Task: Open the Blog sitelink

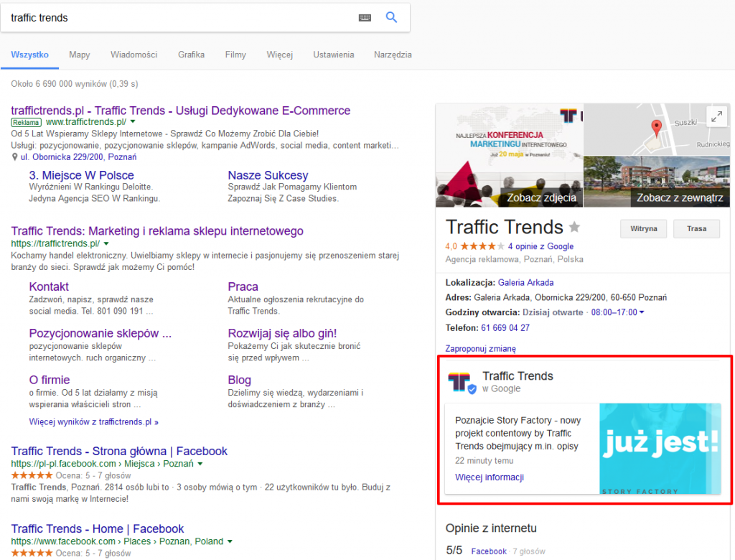Action: (240, 380)
